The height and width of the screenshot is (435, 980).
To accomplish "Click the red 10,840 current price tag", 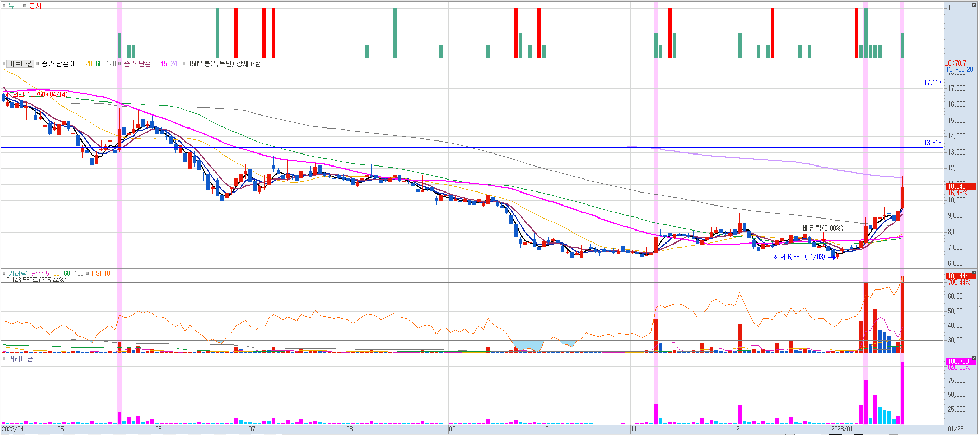I will pyautogui.click(x=961, y=186).
